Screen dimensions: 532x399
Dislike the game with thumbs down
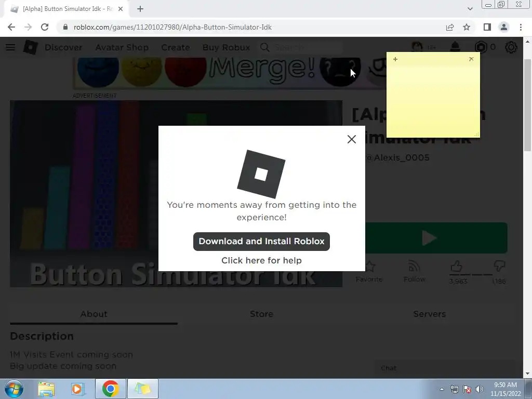[499, 267]
